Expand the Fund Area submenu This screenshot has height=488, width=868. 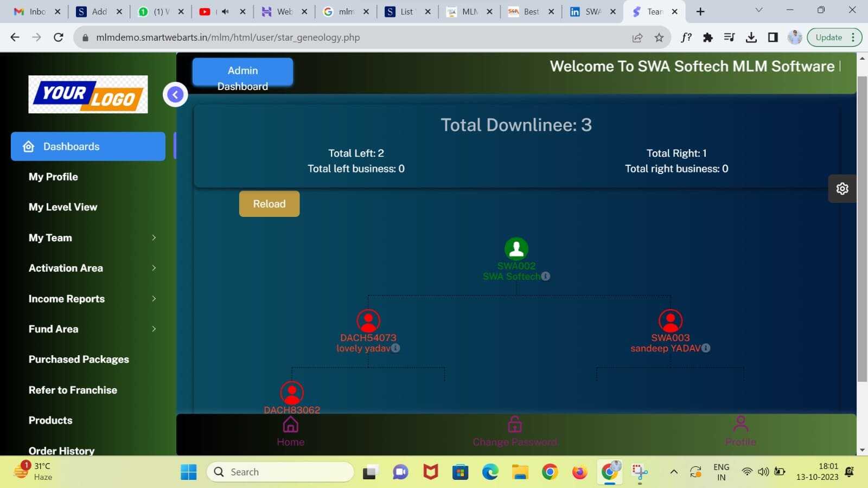coord(91,329)
